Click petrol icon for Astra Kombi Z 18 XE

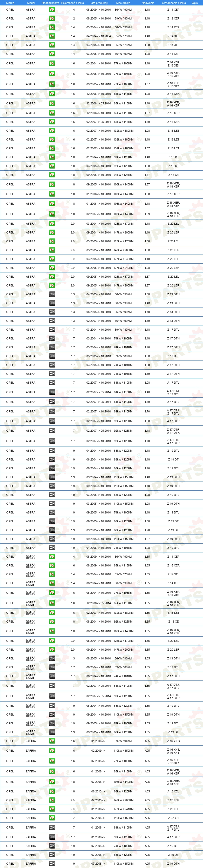(52, 622)
